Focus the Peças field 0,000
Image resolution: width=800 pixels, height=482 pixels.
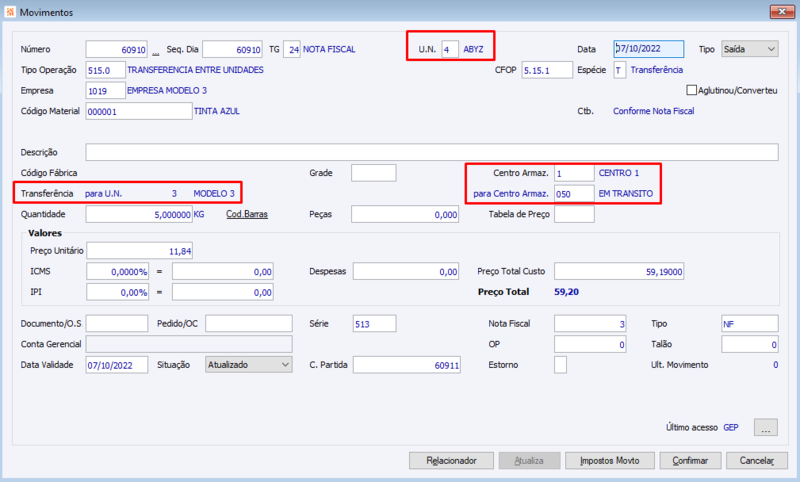coord(405,214)
